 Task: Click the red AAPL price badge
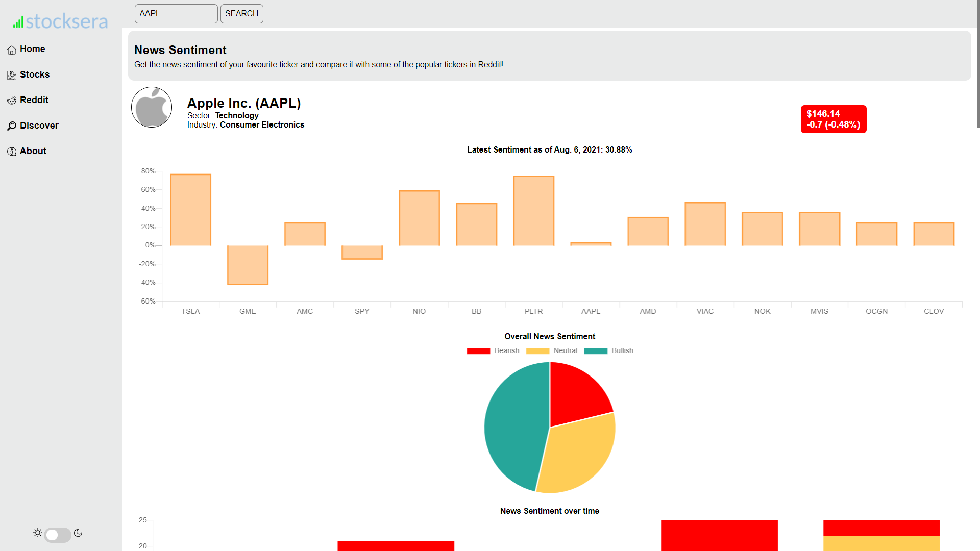[x=833, y=119]
